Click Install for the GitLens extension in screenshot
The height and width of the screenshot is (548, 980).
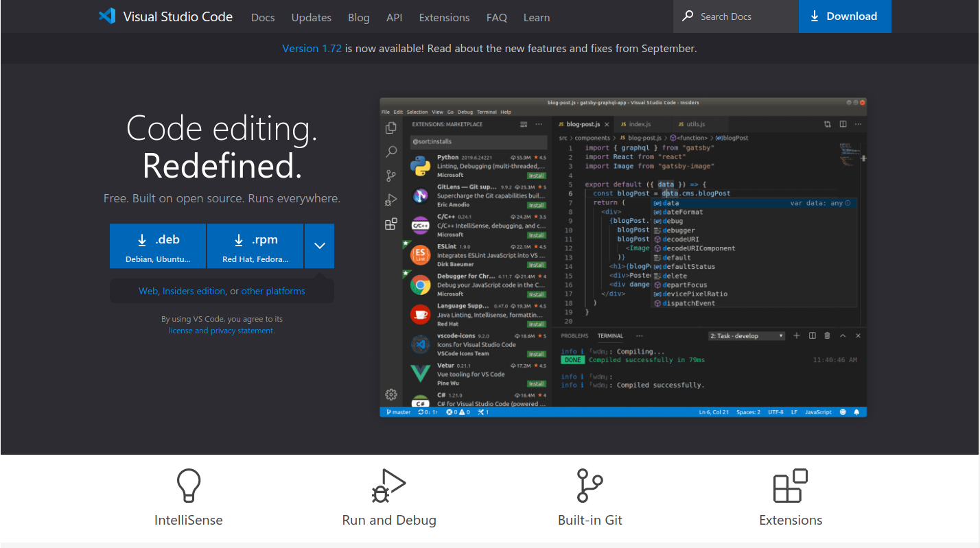(x=537, y=205)
